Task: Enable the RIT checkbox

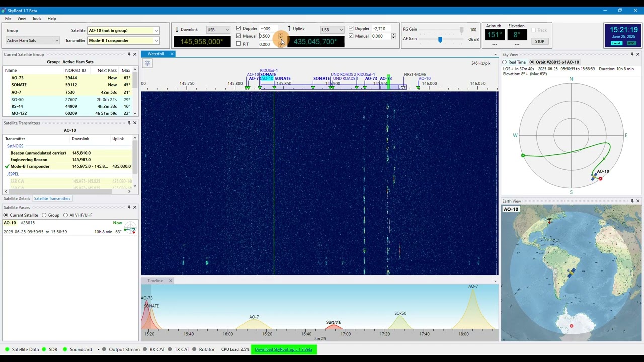Action: pos(238,44)
